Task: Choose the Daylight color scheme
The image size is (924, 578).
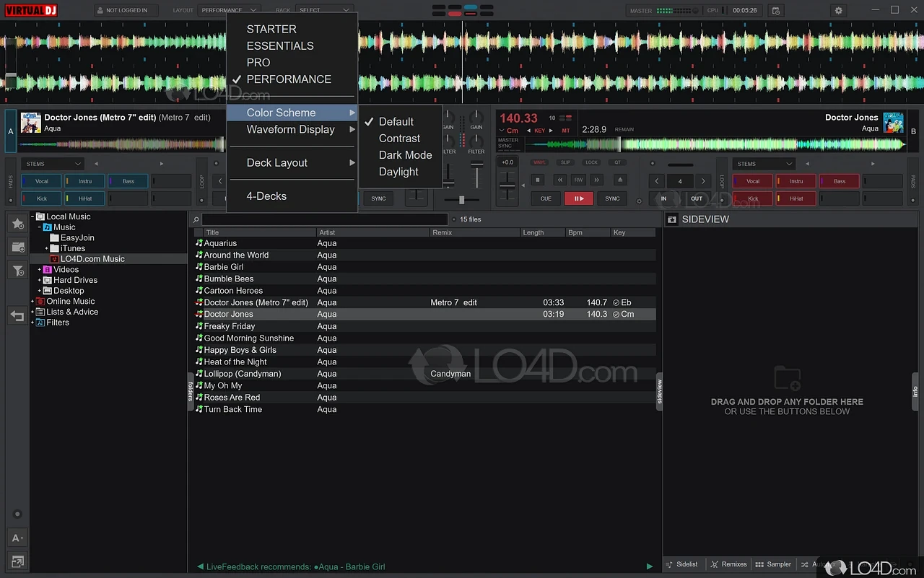Action: [400, 172]
